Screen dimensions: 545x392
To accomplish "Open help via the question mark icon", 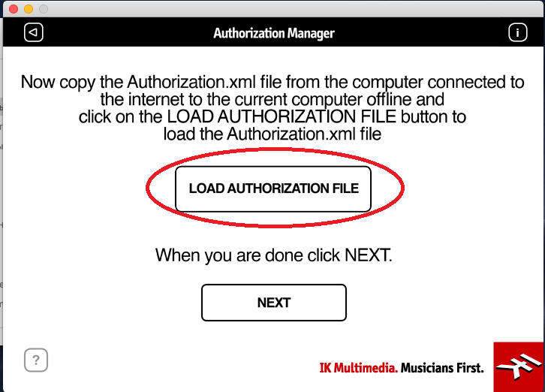I will tap(36, 360).
